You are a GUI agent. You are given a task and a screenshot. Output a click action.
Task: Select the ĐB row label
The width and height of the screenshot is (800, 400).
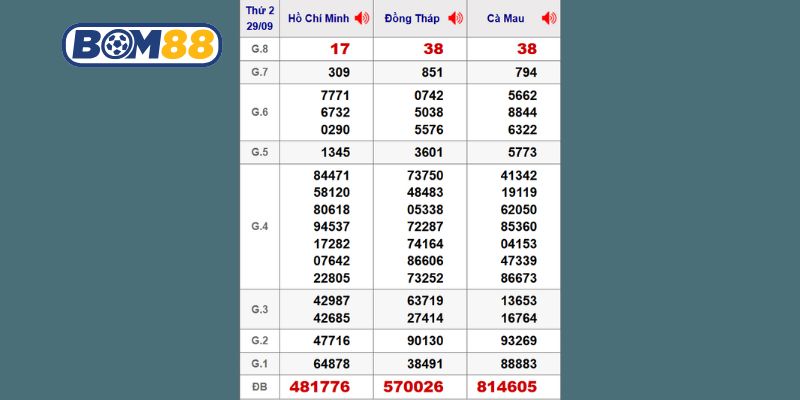(260, 387)
